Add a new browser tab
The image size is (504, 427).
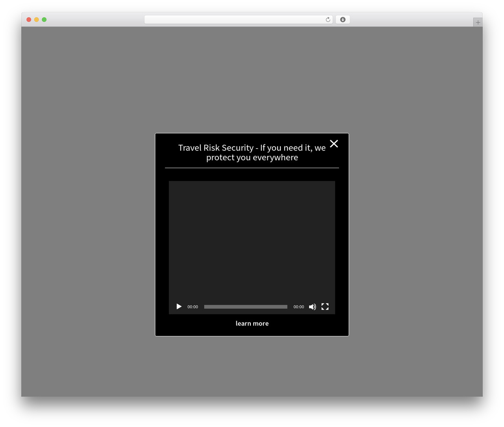478,22
